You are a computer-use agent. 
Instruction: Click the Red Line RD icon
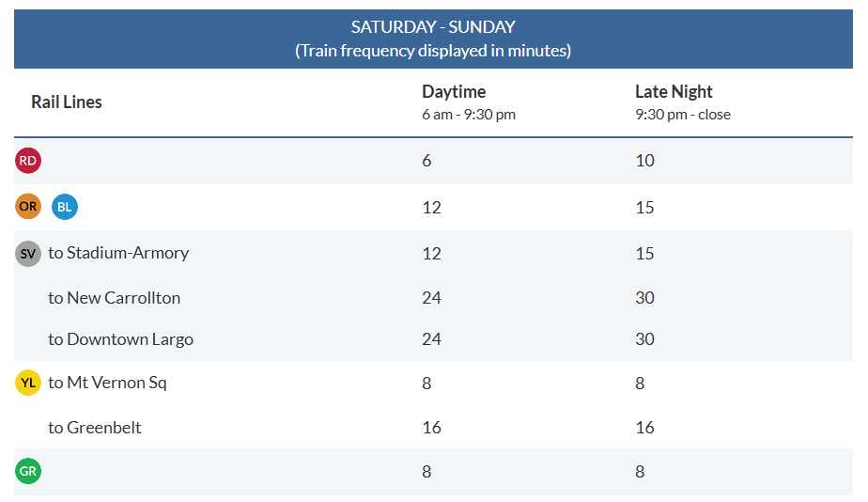28,161
